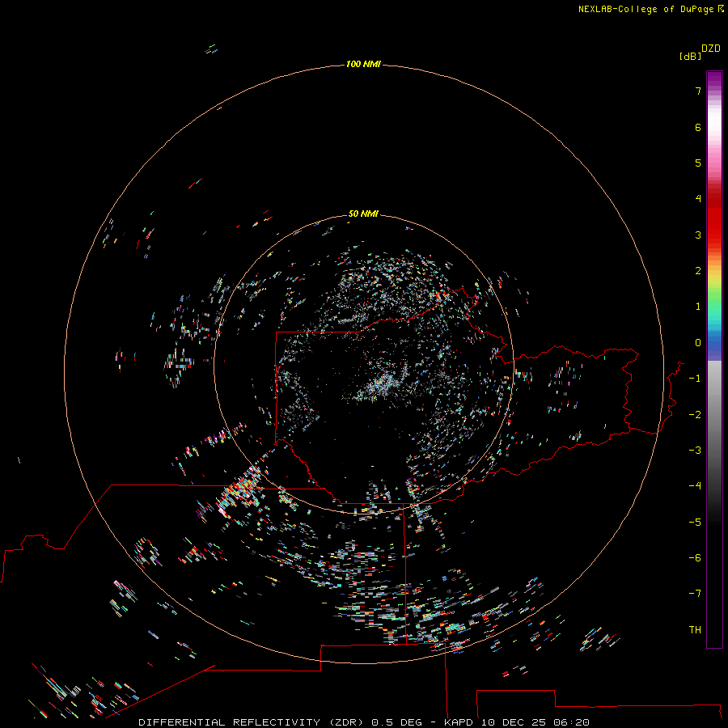
Task: Click the -6 value on color scale
Action: [x=695, y=558]
